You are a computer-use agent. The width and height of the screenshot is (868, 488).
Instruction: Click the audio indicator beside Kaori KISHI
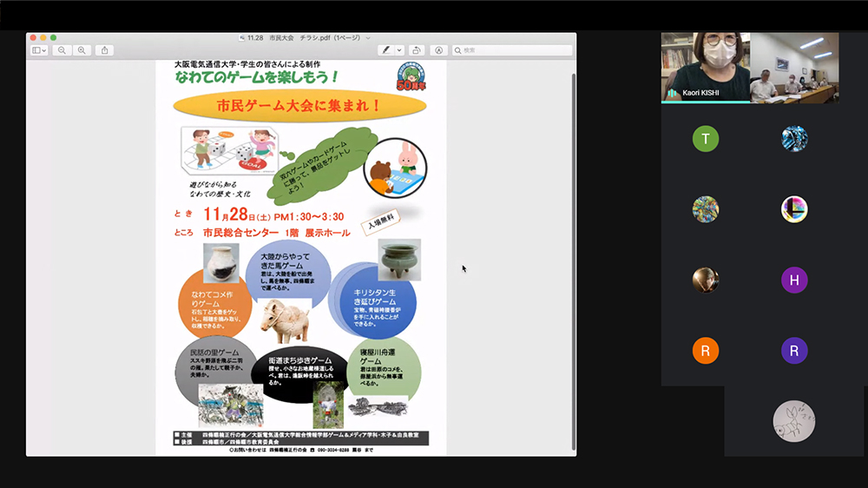click(673, 93)
